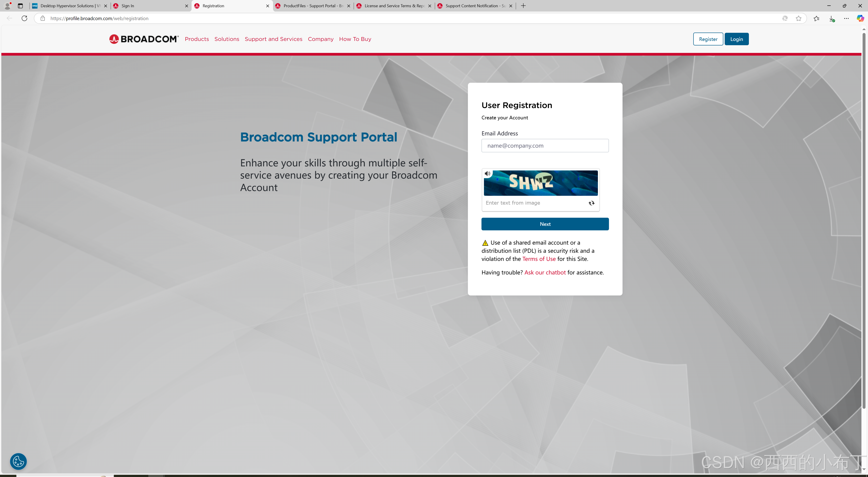Image resolution: width=868 pixels, height=477 pixels.
Task: Open the Terms of Use link
Action: pos(539,259)
